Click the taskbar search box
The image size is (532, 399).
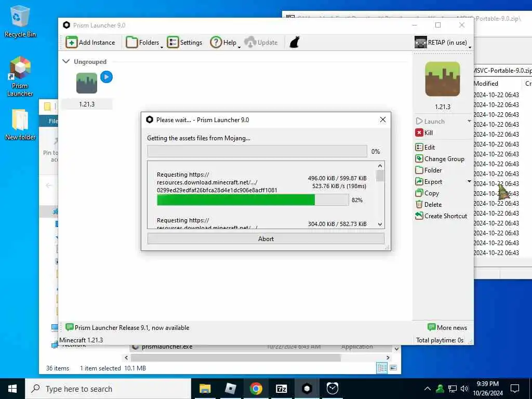(x=108, y=389)
